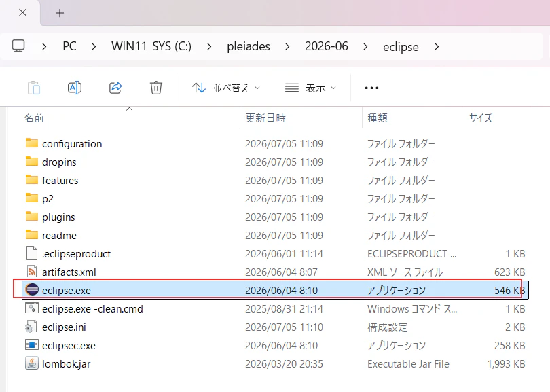The image size is (550, 392).
Task: Open the 並べ替え sort dropdown
Action: click(x=226, y=88)
